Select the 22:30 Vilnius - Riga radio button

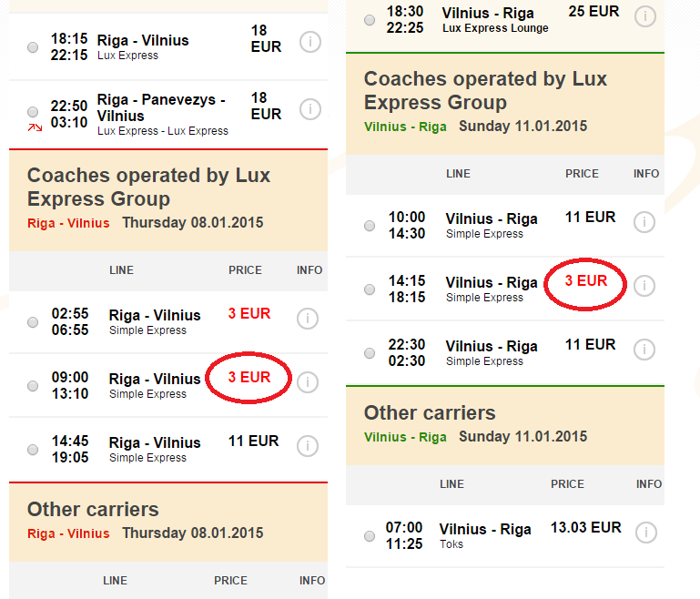click(370, 353)
